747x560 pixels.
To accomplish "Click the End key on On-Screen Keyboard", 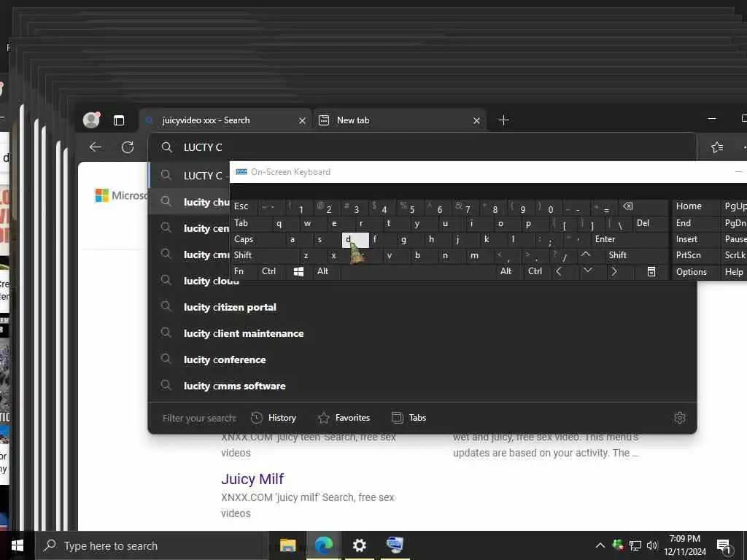I will (x=696, y=223).
